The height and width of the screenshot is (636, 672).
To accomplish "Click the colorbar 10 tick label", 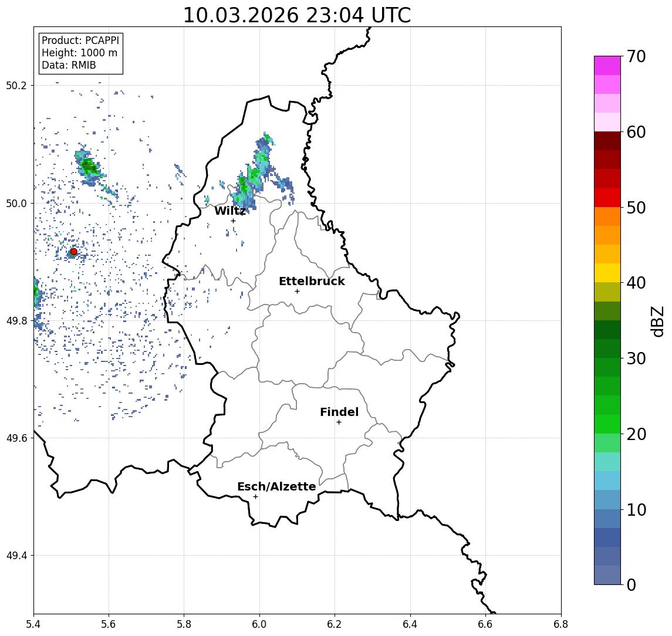I will pyautogui.click(x=636, y=509).
